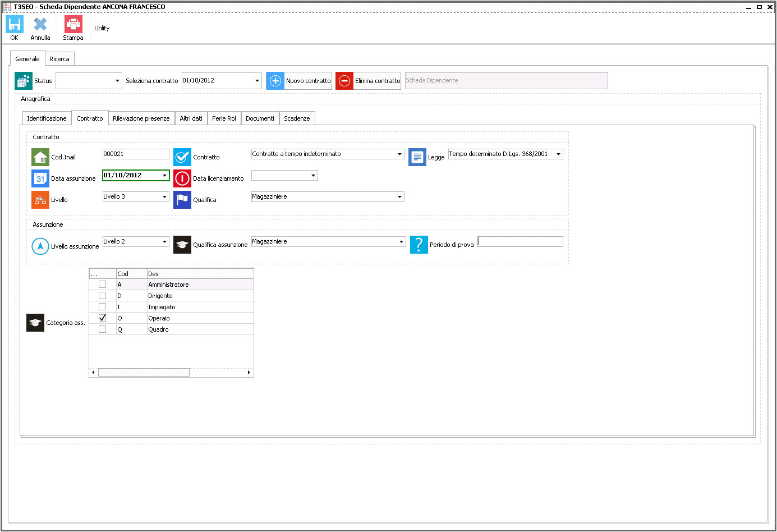Screen dimensions: 777x532
Task: Click the Contratto checkmark icon
Action: click(182, 157)
